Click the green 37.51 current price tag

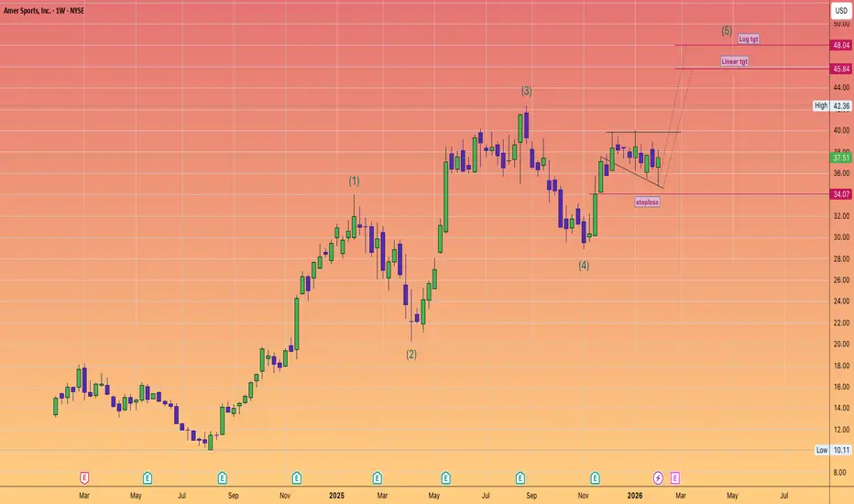tap(841, 158)
